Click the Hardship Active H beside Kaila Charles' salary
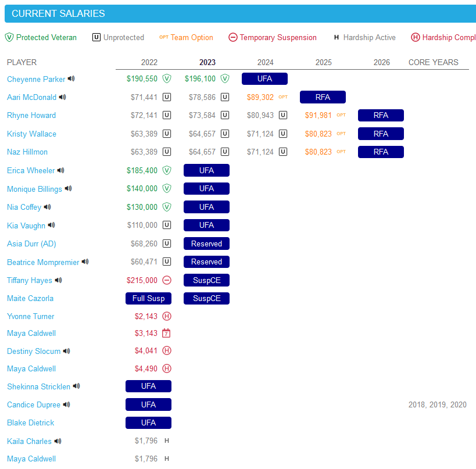Image resolution: width=476 pixels, height=469 pixels. pyautogui.click(x=167, y=441)
